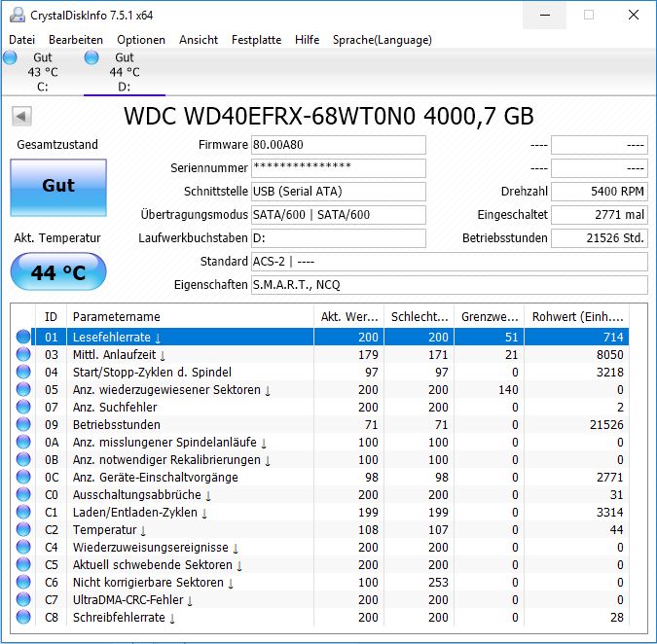The image size is (657, 644).
Task: Open the Optionen menu
Action: point(141,40)
